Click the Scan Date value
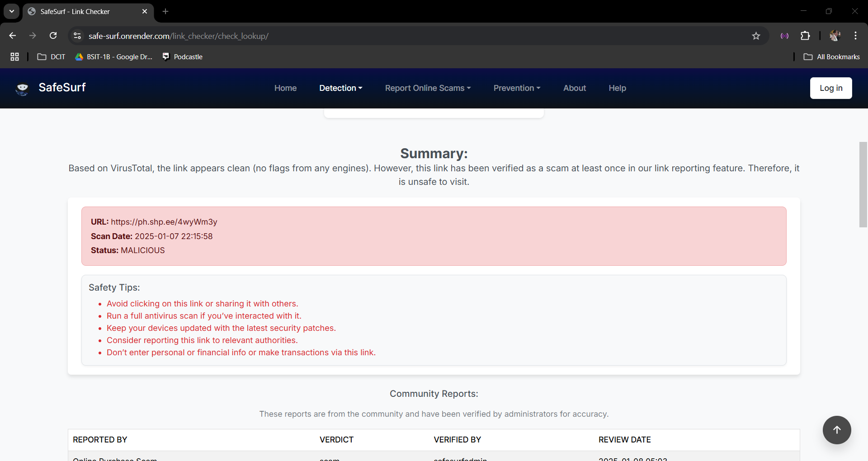The image size is (868, 461). click(174, 236)
